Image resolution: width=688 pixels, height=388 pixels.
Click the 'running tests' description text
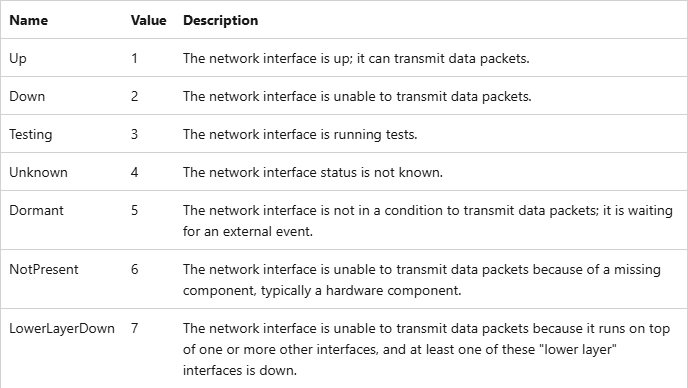click(375, 134)
